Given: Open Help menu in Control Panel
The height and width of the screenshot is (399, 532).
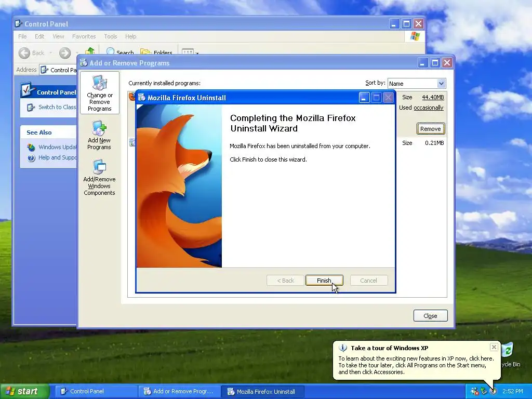Looking at the screenshot, I should 130,36.
